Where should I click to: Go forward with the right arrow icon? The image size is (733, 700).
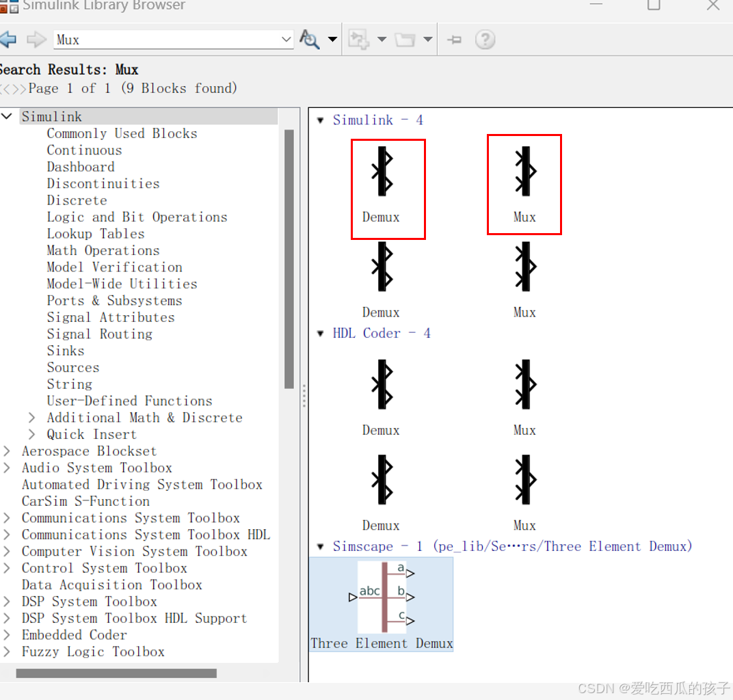(36, 39)
